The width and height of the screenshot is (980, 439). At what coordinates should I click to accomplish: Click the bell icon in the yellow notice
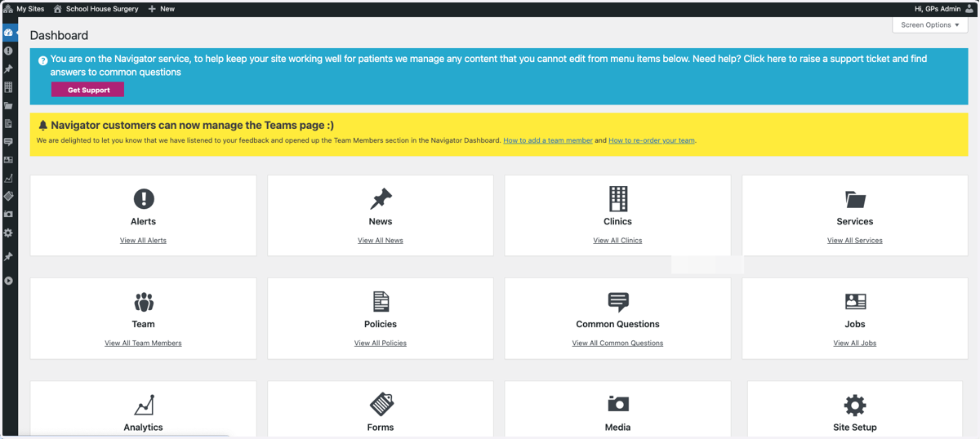[43, 126]
